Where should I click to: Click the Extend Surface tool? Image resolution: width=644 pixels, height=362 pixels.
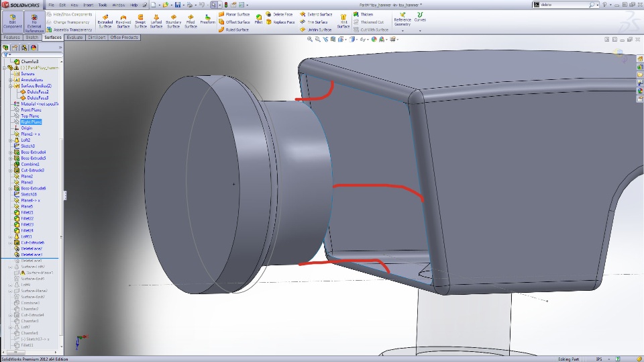[x=316, y=14]
